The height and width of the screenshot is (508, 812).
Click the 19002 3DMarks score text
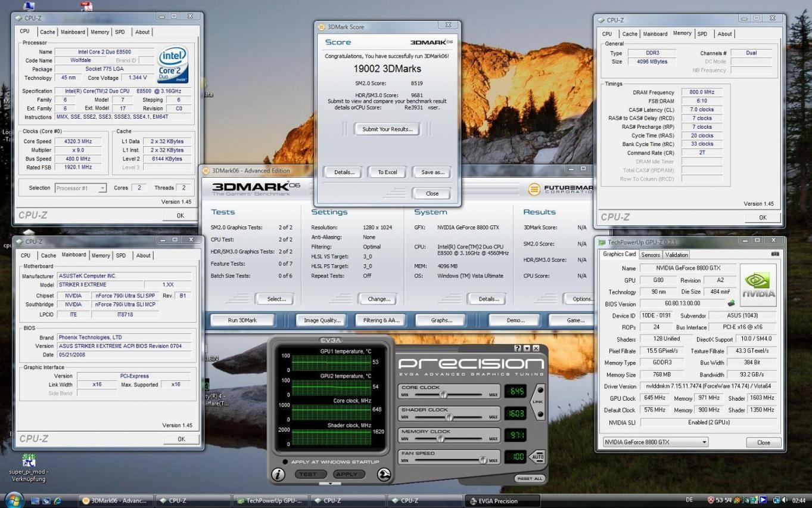[387, 69]
